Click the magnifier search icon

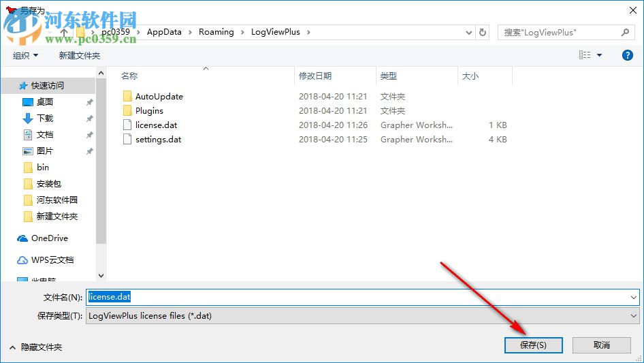tap(625, 32)
